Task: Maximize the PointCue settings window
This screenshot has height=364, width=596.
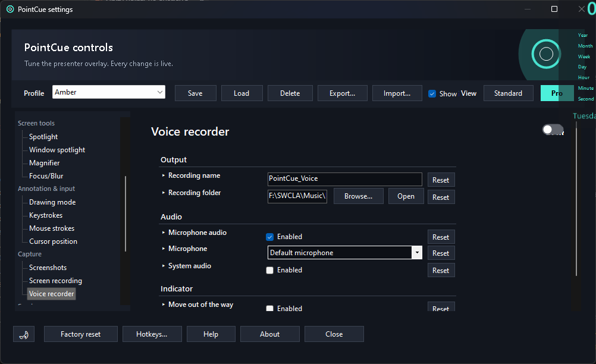Action: click(554, 9)
